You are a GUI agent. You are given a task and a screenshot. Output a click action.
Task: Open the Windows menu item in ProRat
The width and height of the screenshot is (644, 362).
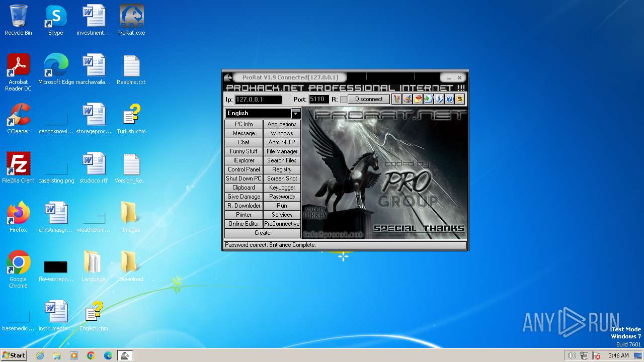pos(282,133)
